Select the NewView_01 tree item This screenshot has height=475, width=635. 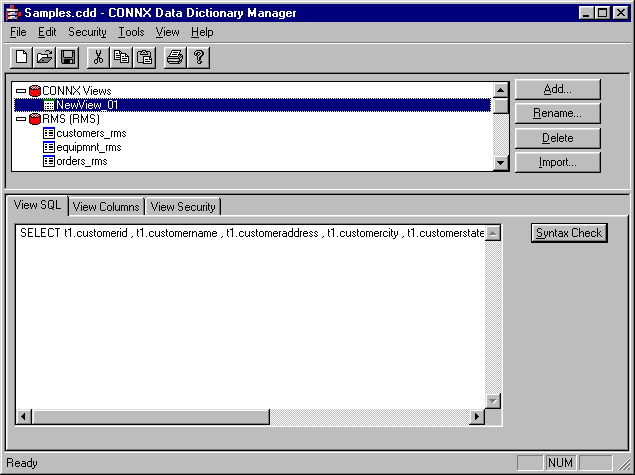pyautogui.click(x=252, y=105)
